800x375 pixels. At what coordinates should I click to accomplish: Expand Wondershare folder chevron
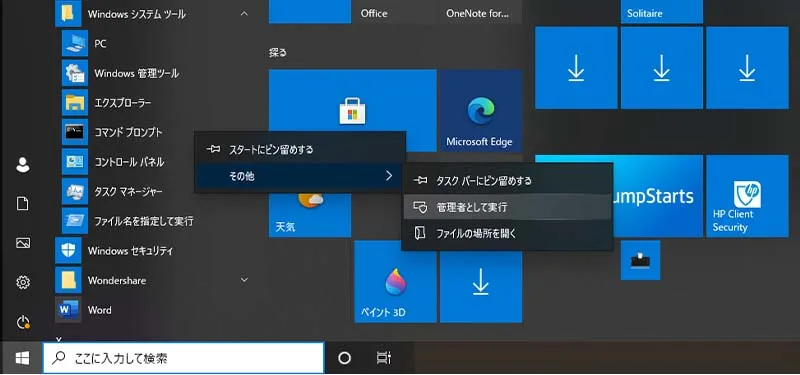244,280
